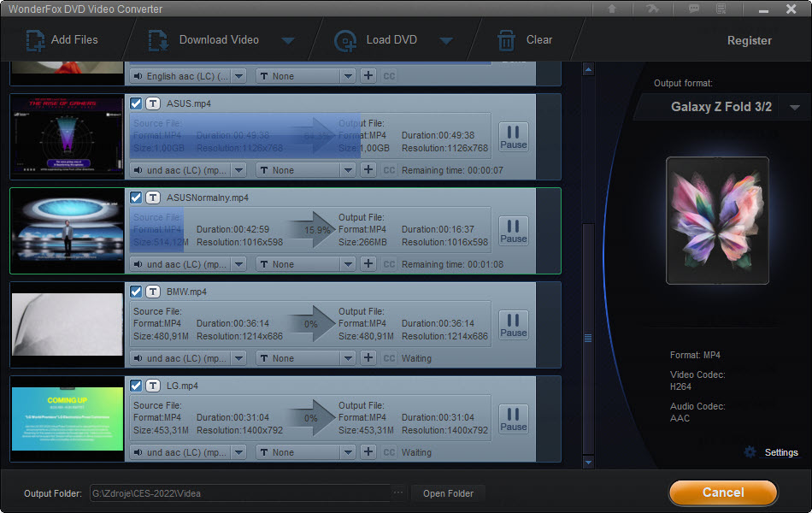The height and width of the screenshot is (513, 812).
Task: Click Load DVD in the toolbar
Action: [380, 40]
